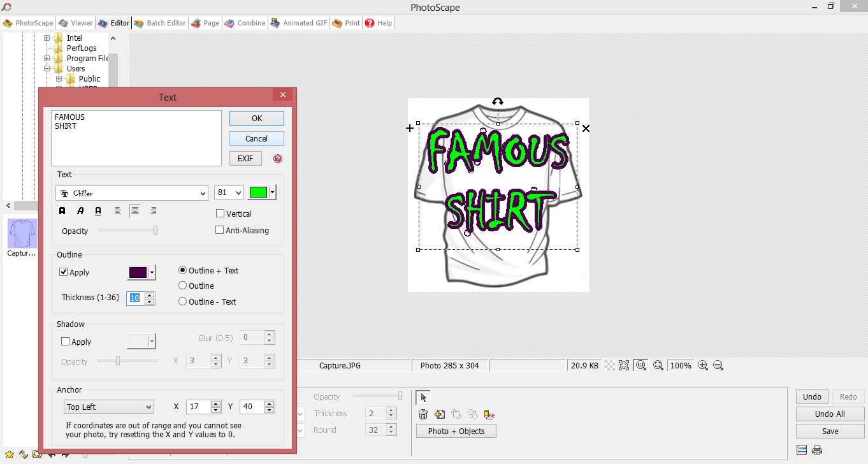The height and width of the screenshot is (464, 868).
Task: Expand the Public folder node
Action: tap(59, 79)
